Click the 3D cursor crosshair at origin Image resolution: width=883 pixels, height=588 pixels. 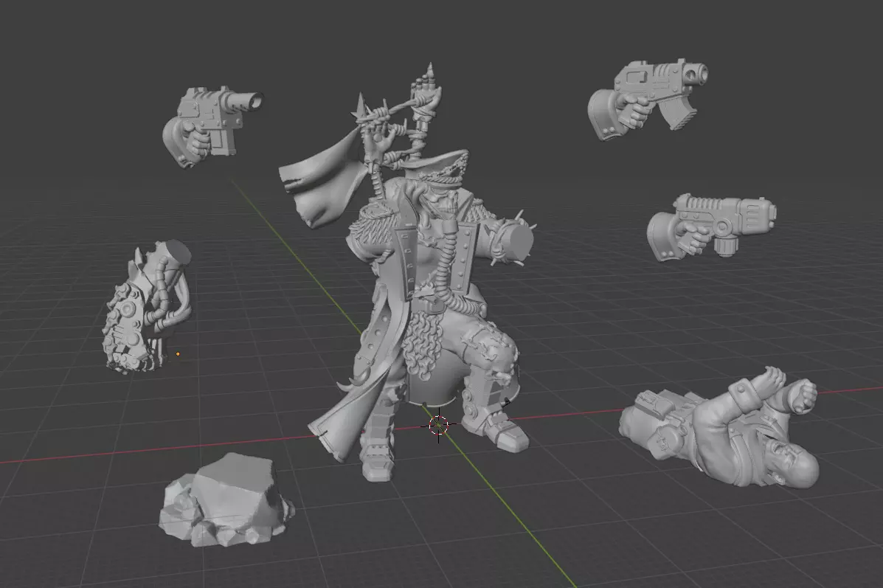tap(439, 425)
